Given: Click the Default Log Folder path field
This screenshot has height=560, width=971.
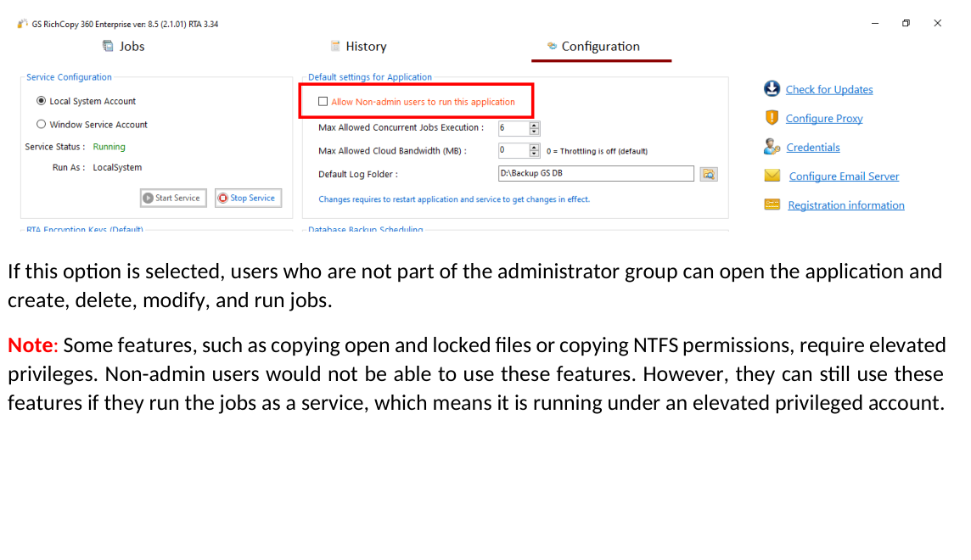Looking at the screenshot, I should (x=596, y=173).
